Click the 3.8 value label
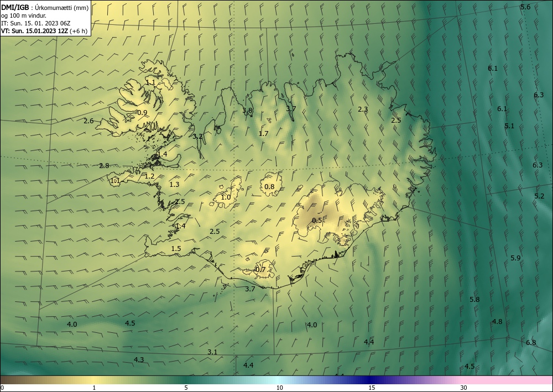This screenshot has width=553, height=392. [x=248, y=110]
